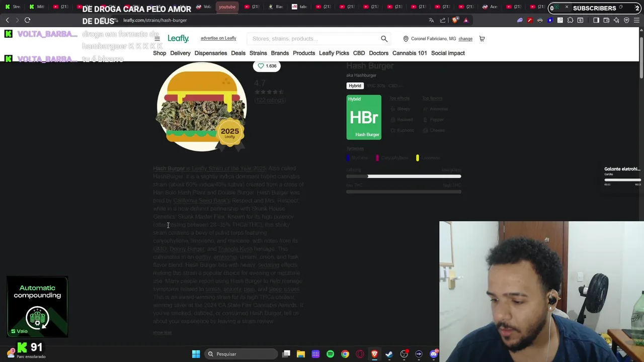The image size is (644, 362).
Task: Open Brands in the navigation
Action: (280, 53)
